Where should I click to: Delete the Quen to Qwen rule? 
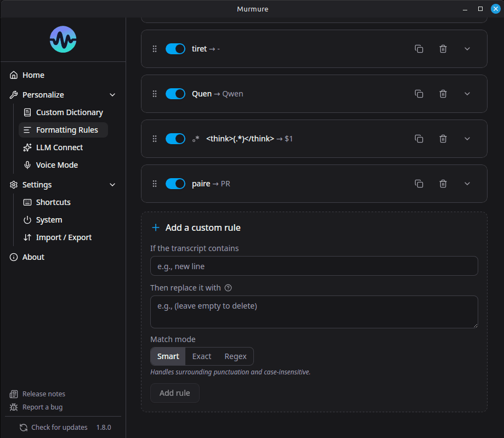pos(443,94)
